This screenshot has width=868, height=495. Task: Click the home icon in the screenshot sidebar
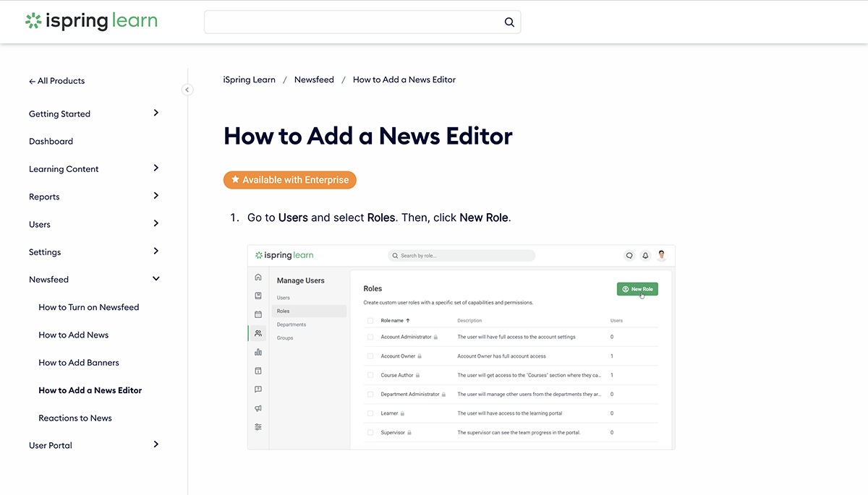point(258,277)
